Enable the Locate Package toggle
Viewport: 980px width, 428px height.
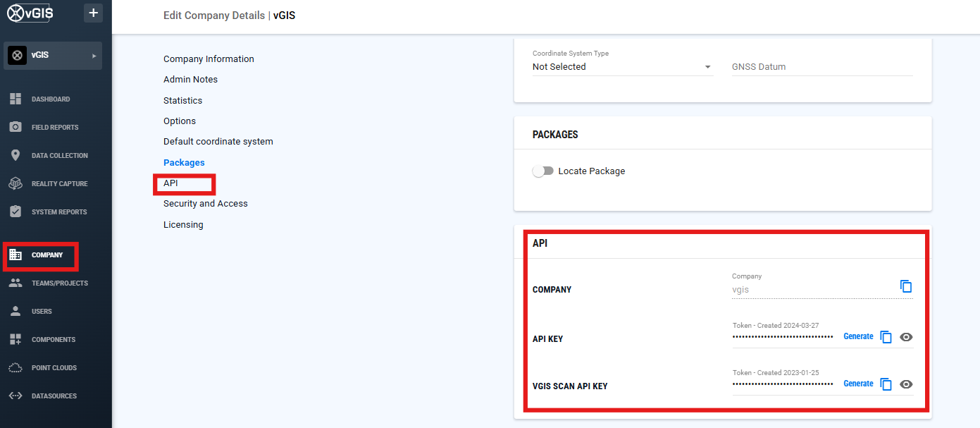point(542,171)
